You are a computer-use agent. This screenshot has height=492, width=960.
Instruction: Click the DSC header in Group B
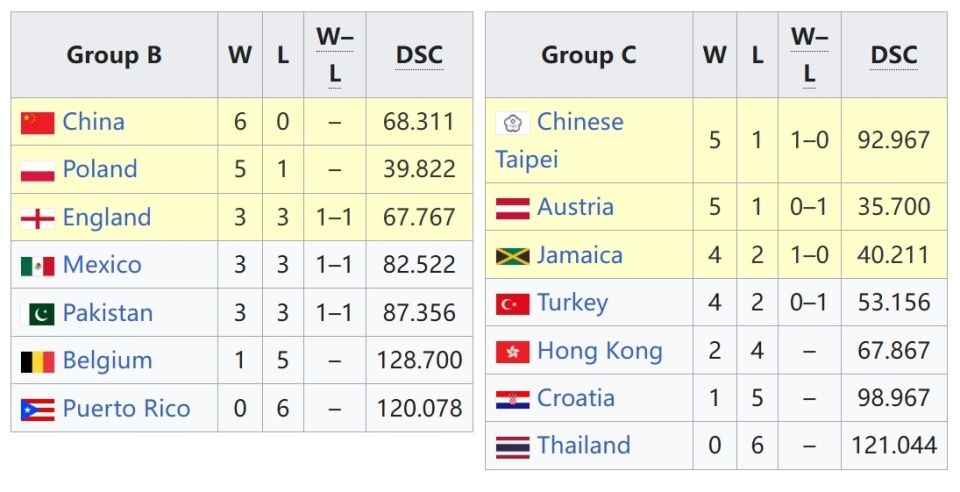click(x=419, y=55)
